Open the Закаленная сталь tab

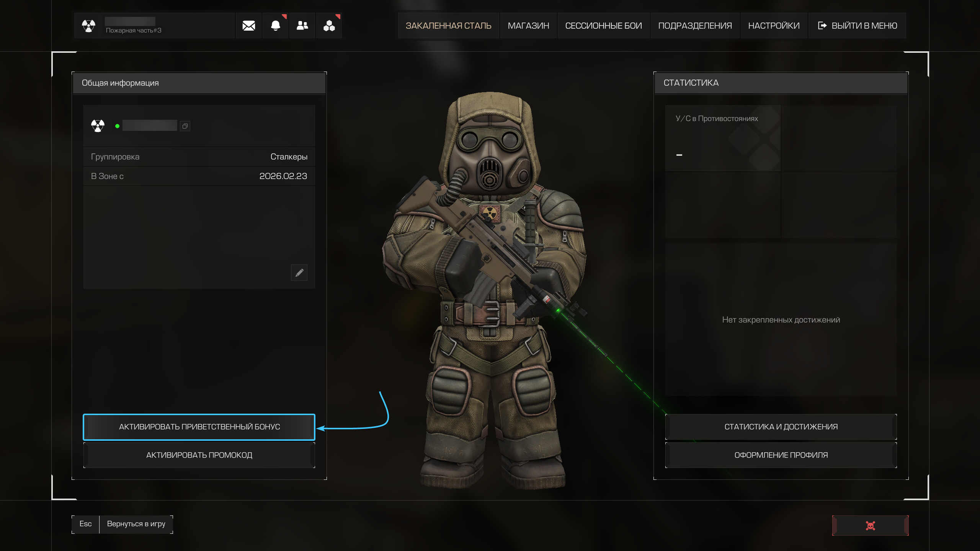[x=448, y=26]
